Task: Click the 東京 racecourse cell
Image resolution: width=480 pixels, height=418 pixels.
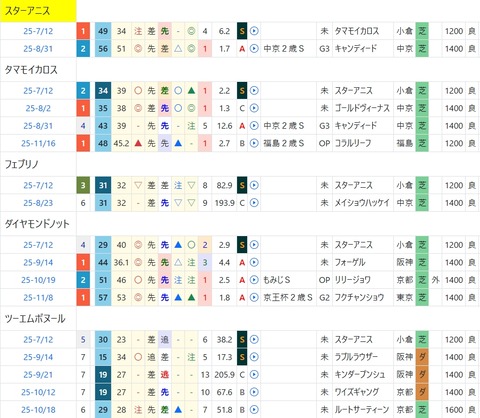Action: pyautogui.click(x=404, y=298)
